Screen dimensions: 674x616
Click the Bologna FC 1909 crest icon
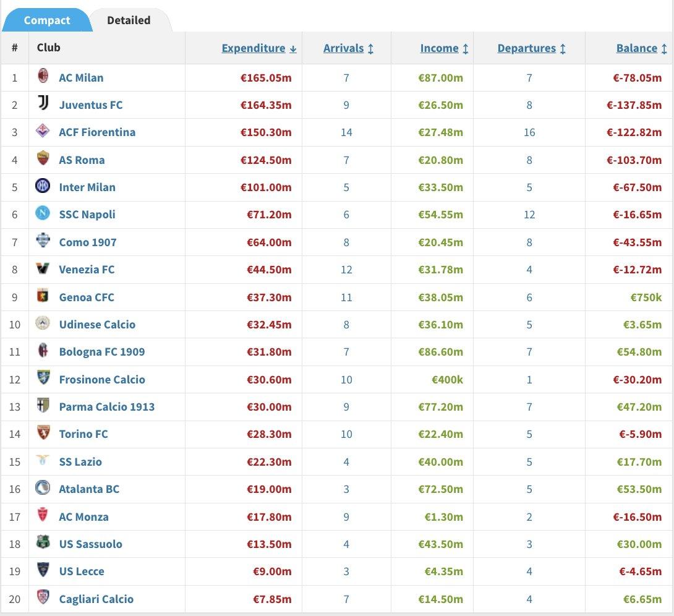pyautogui.click(x=43, y=350)
